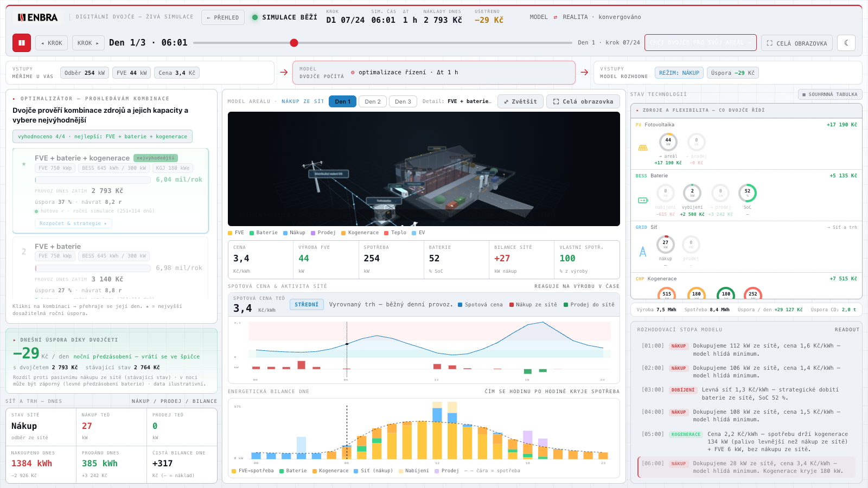Click the red 'Chci dvojče pro svůj areál' button
Viewport: 868px width, 488px height.
tap(700, 43)
